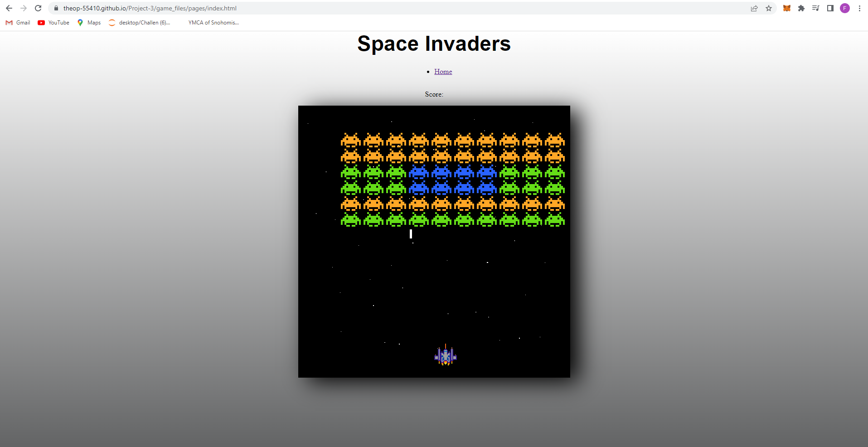This screenshot has height=447, width=868.
Task: Click the last orange invader in top row
Action: [x=555, y=140]
